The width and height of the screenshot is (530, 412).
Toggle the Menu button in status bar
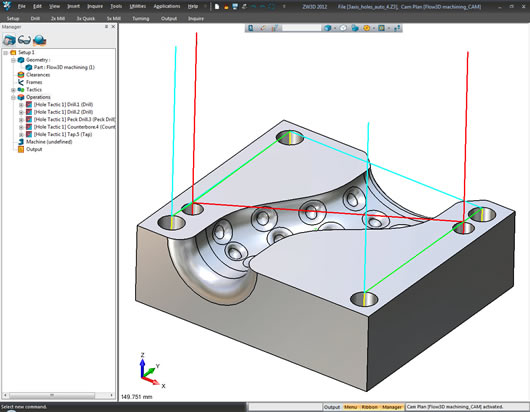point(350,407)
